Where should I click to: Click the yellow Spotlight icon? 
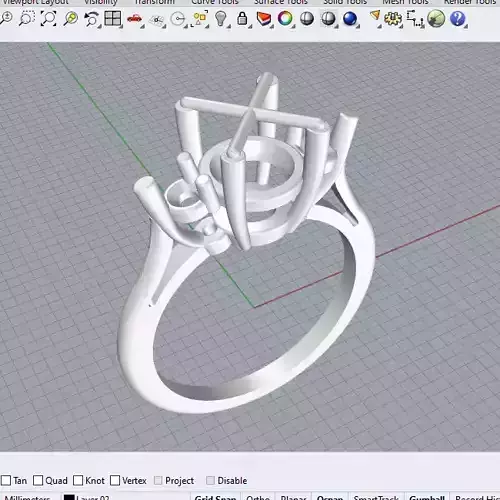click(375, 17)
